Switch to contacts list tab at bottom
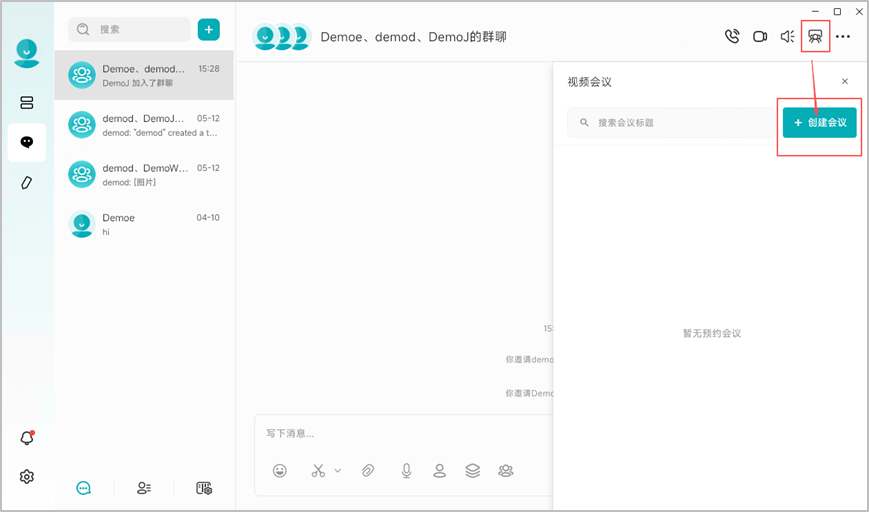 (144, 488)
